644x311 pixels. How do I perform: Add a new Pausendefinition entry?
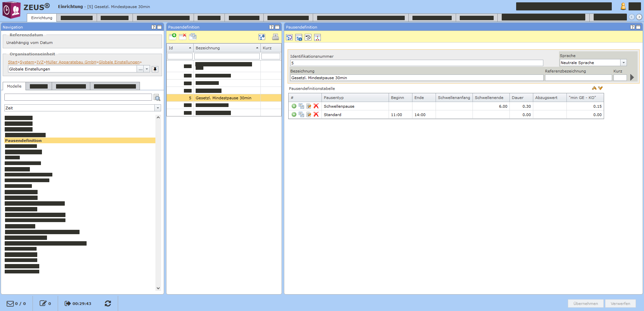172,37
